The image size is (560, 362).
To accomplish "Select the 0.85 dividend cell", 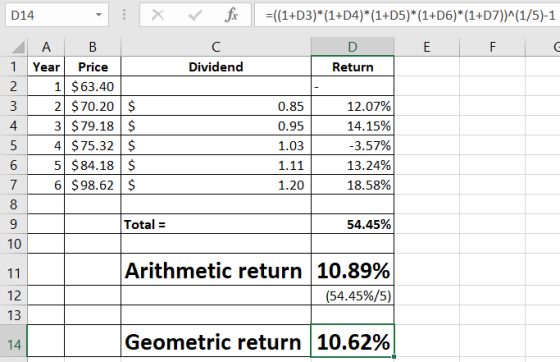I will click(x=216, y=106).
